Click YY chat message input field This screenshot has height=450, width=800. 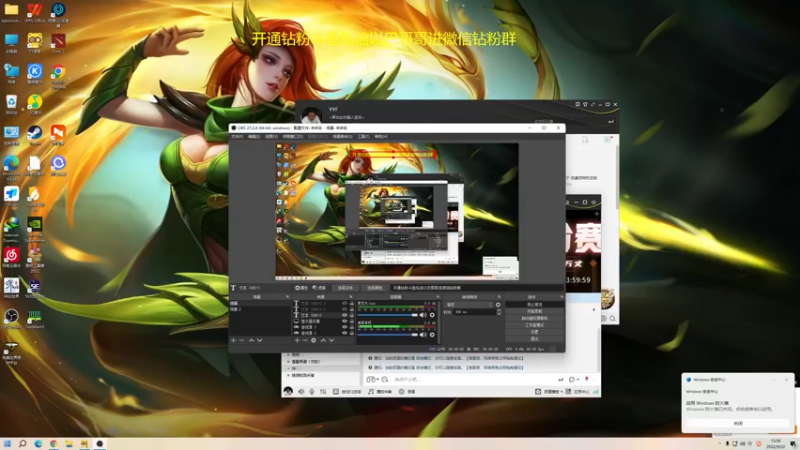click(x=474, y=380)
